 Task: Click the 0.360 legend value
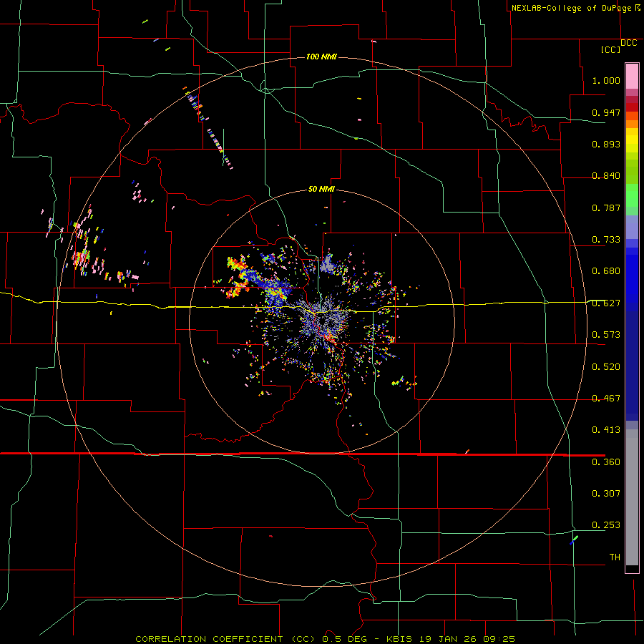pyautogui.click(x=606, y=462)
